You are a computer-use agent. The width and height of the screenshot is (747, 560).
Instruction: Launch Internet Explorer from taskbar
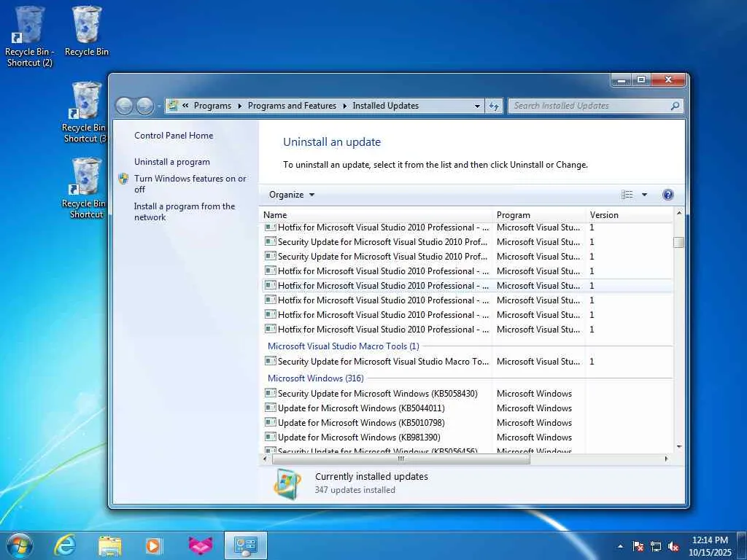click(x=65, y=545)
